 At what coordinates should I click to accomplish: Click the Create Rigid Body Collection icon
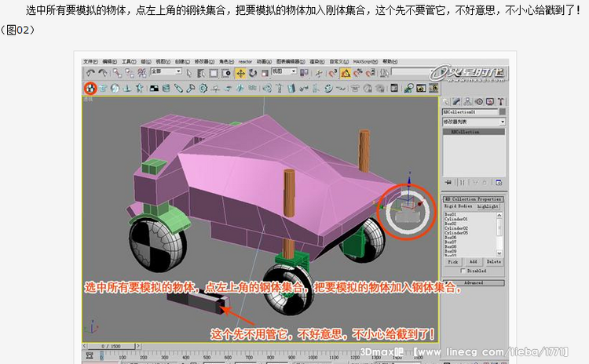pyautogui.click(x=90, y=89)
